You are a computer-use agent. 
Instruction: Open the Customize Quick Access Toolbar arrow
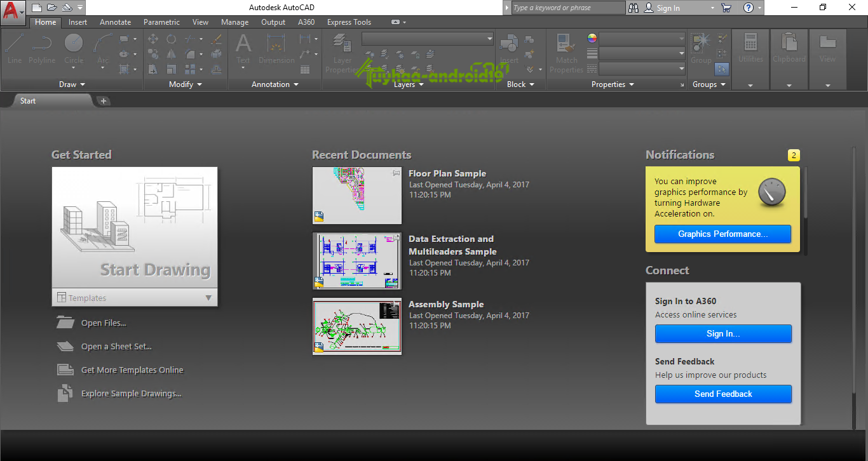click(x=80, y=8)
